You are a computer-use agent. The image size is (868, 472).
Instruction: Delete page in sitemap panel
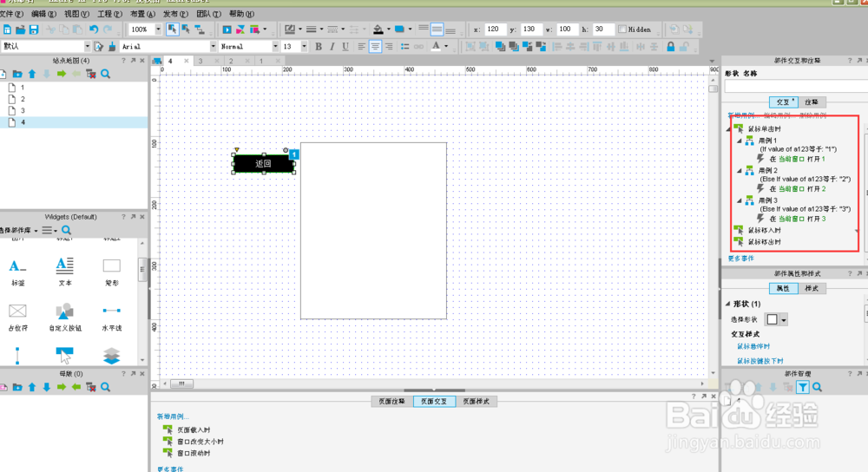(x=91, y=74)
